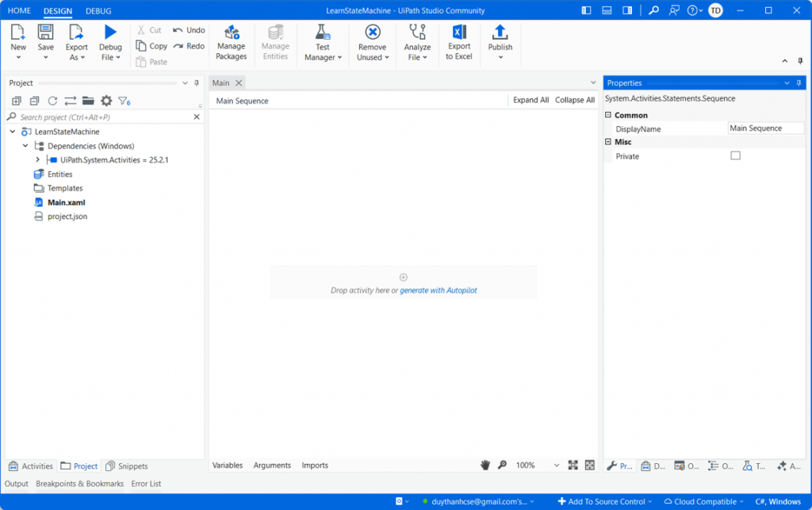Expand the UiPath.System.Activities dependency
Image resolution: width=812 pixels, height=510 pixels.
click(37, 160)
